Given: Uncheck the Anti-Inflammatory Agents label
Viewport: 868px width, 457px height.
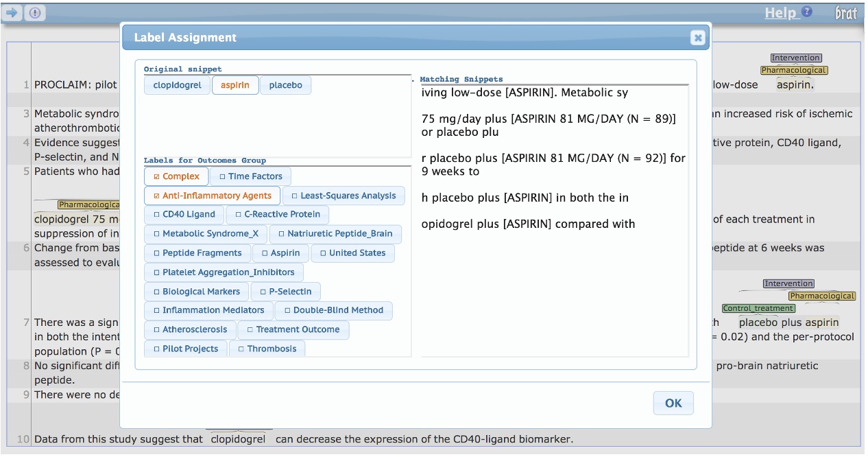Looking at the screenshot, I should click(x=212, y=196).
